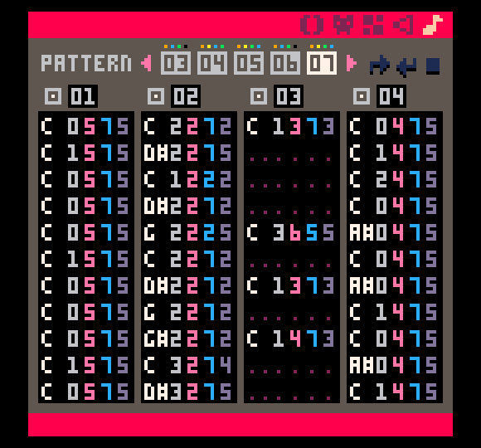
Task: Open the code editor brackets icon
Action: point(312,25)
